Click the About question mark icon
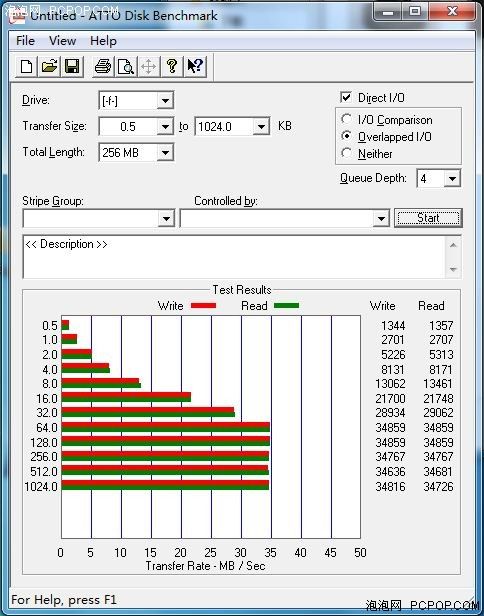Image resolution: width=484 pixels, height=616 pixels. [x=172, y=66]
